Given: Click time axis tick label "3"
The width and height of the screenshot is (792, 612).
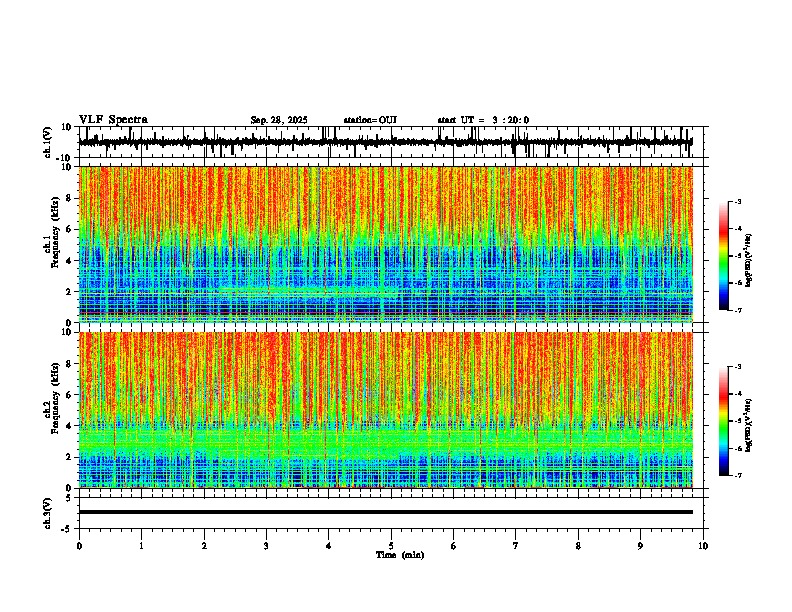Looking at the screenshot, I should tap(266, 546).
